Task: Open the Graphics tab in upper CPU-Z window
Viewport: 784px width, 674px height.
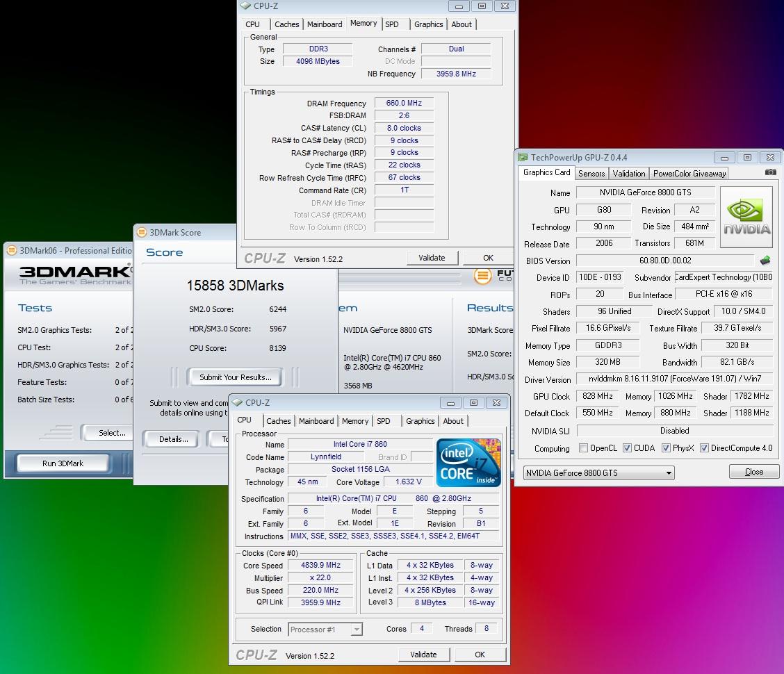Action: click(x=429, y=24)
